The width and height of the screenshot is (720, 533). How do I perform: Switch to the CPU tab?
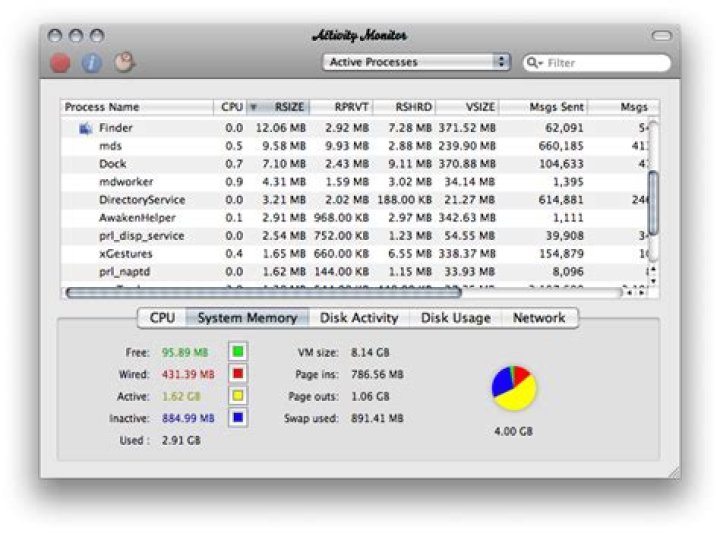[x=162, y=318]
